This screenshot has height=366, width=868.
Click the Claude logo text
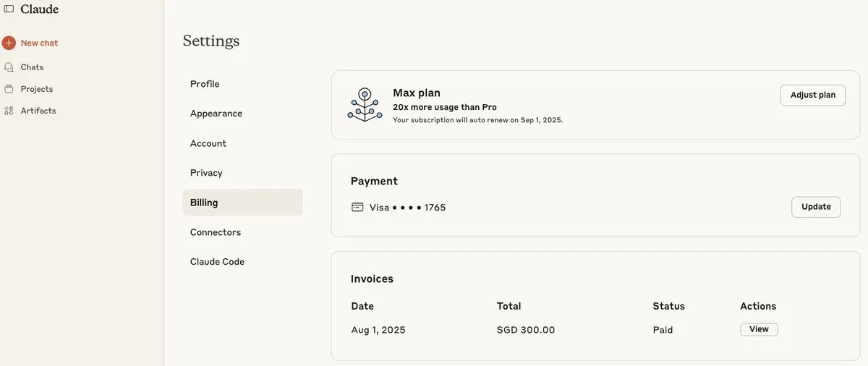point(40,9)
